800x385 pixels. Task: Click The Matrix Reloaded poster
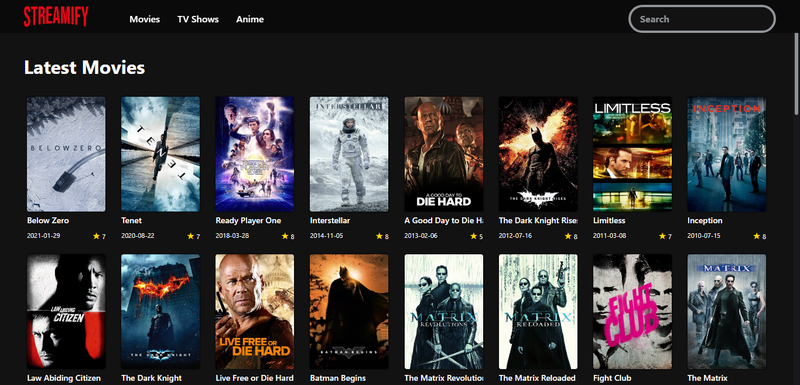[538, 312]
